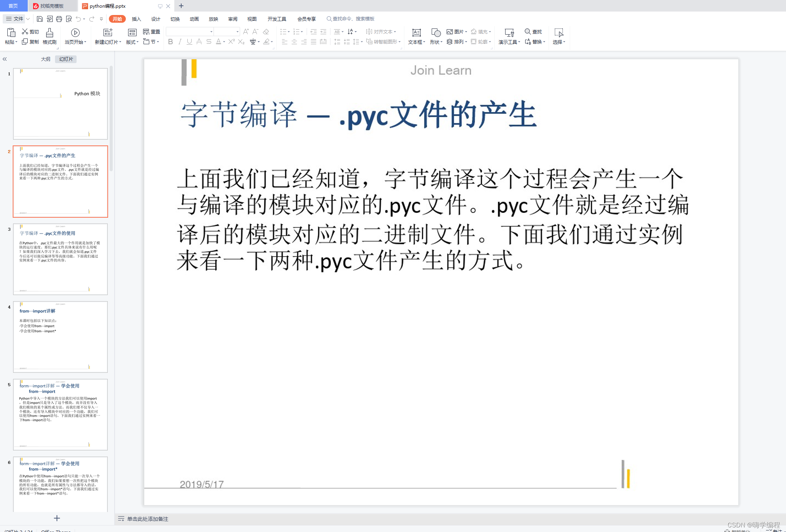Click the Presentation Tools (演示工具) icon
Screen dimensions: 786x532
pos(509,32)
